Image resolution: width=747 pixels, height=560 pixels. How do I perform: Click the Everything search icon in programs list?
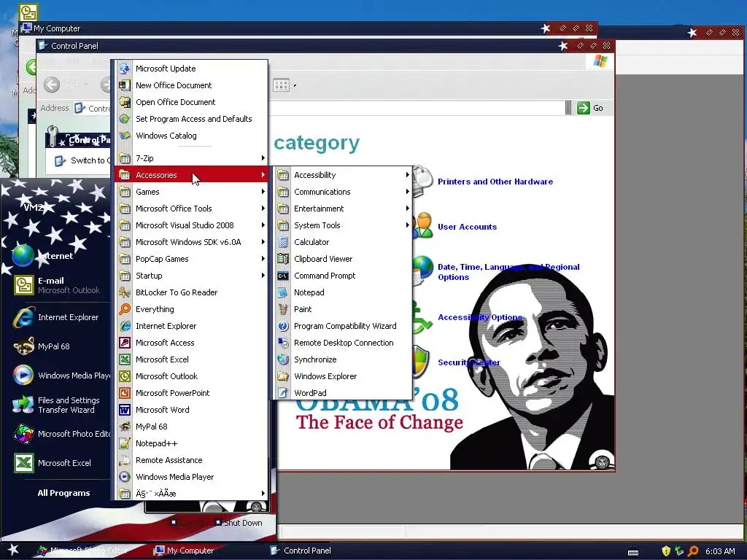click(x=125, y=309)
